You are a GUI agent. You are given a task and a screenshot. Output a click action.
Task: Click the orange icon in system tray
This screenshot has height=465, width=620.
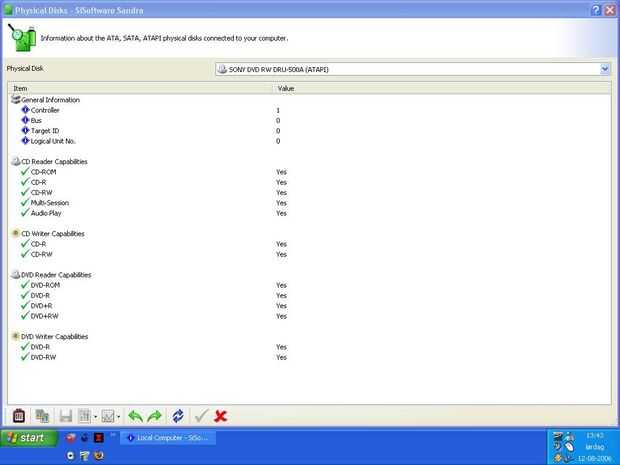click(558, 458)
